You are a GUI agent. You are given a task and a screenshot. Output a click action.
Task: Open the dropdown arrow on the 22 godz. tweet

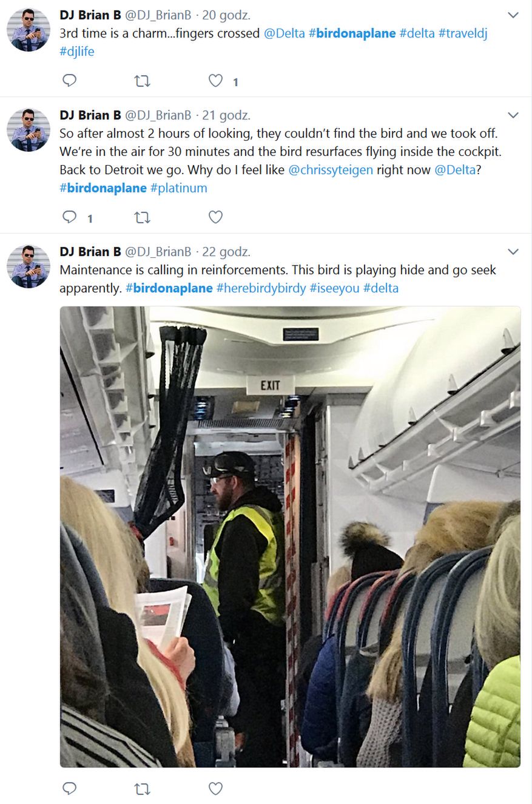click(x=513, y=252)
